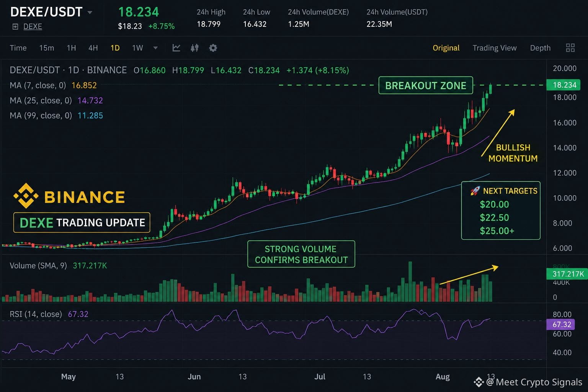Switch to the 15m interval
588x392 pixels.
click(x=47, y=48)
